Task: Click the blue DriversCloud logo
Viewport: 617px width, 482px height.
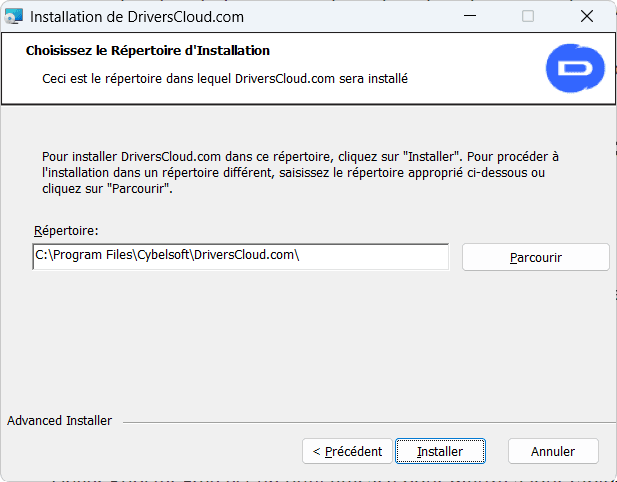Action: pos(575,68)
